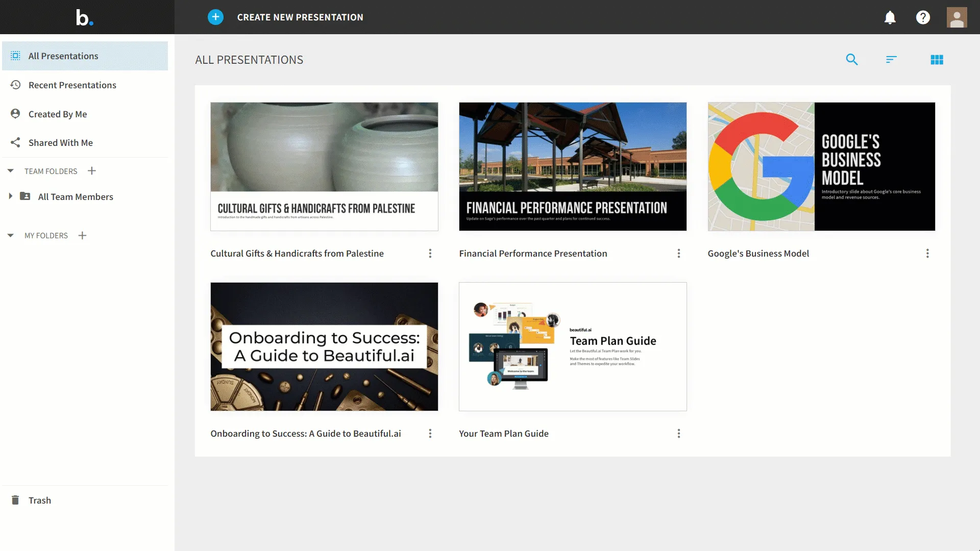
Task: Click Your Team Plan Guide title
Action: click(504, 434)
